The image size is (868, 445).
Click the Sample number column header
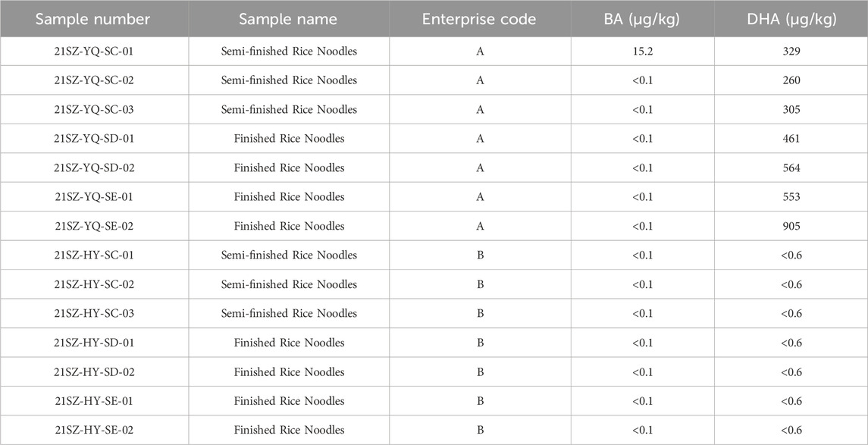click(x=92, y=19)
